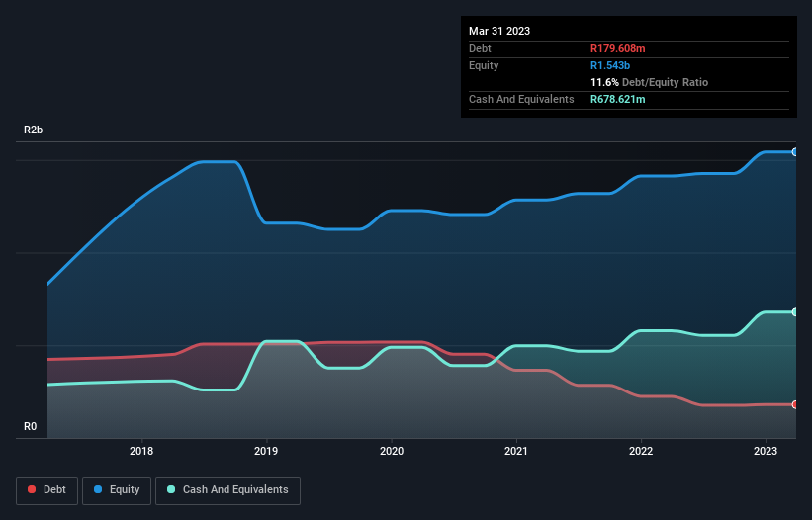Screen dimensions: 812x520
Task: Hide the Cash And Equivalents legend series
Action: (227, 489)
